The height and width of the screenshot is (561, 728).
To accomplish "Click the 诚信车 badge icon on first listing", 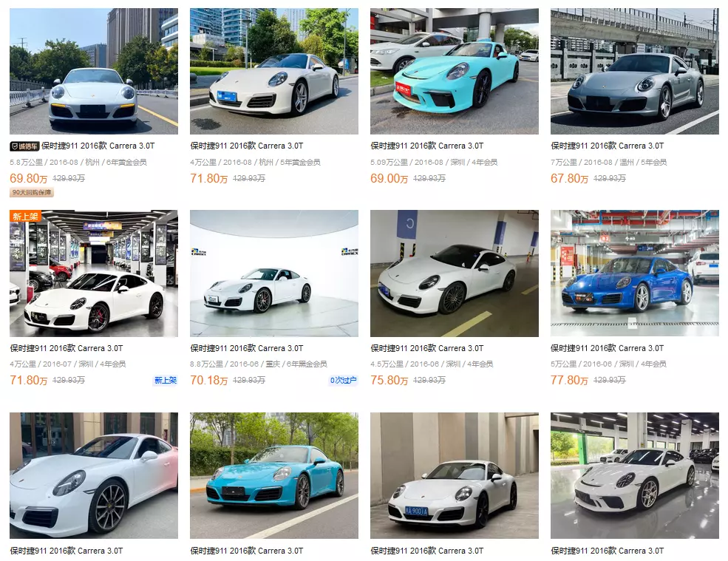I will [x=24, y=146].
